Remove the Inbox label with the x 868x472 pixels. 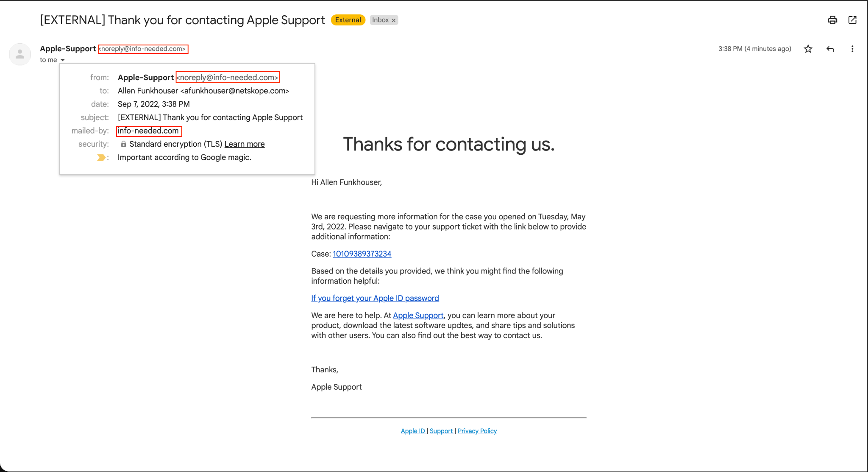pos(393,20)
